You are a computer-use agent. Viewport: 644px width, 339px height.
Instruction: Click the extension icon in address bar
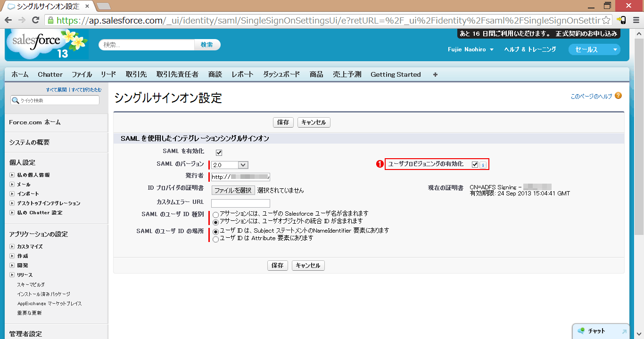622,20
